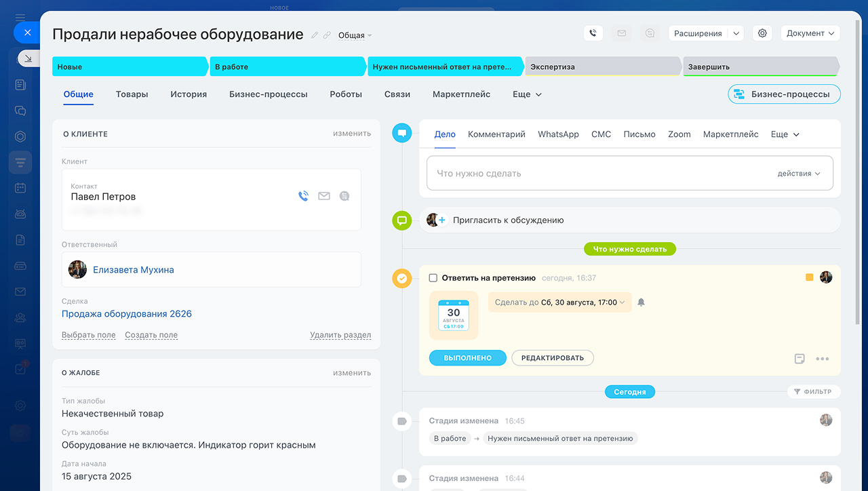This screenshot has width=868, height=491.
Task: Open the CRM funnel icon in the sidebar
Action: coord(20,162)
